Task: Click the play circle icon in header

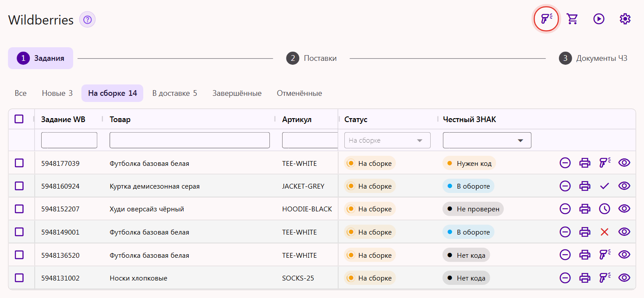Action: 599,19
